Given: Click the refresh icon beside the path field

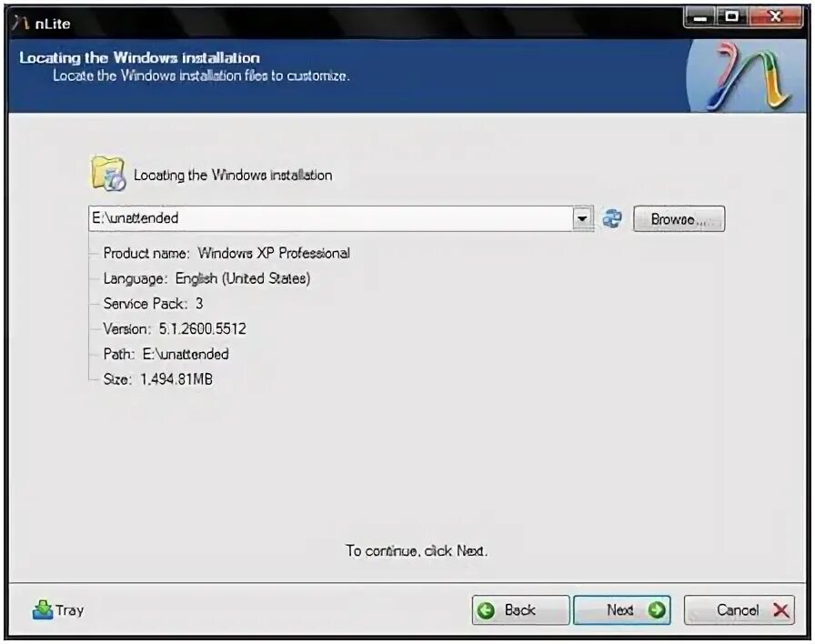Looking at the screenshot, I should coord(612,218).
